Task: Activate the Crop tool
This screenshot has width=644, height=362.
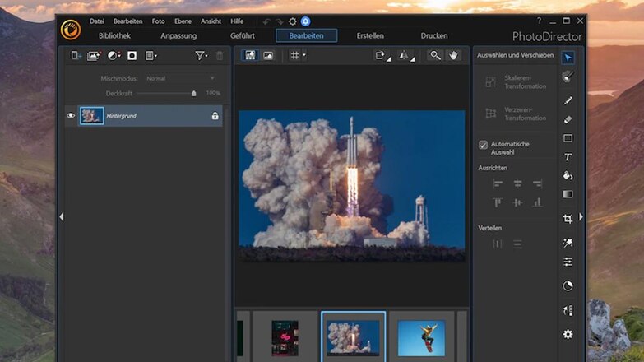Action: point(568,219)
